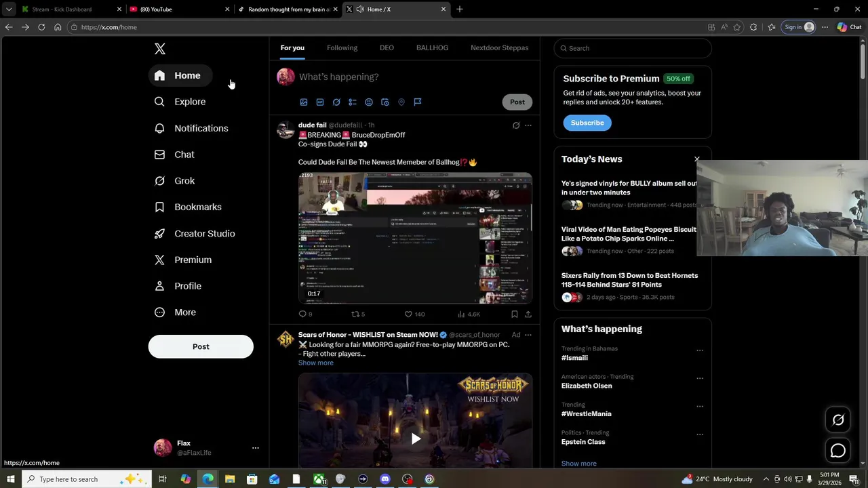Add a poll to the post

point(353,102)
